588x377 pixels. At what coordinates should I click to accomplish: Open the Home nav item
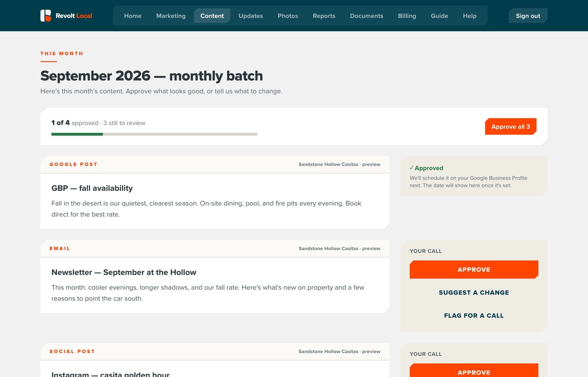(133, 16)
